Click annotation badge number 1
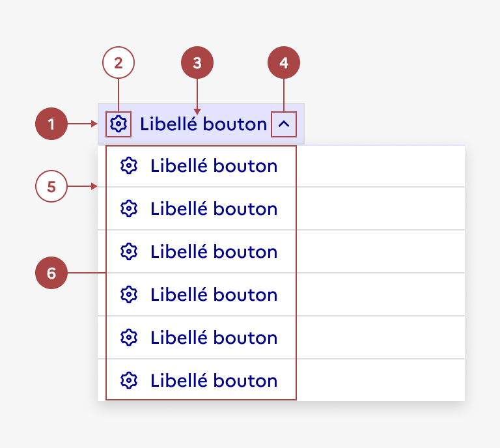 coord(51,124)
